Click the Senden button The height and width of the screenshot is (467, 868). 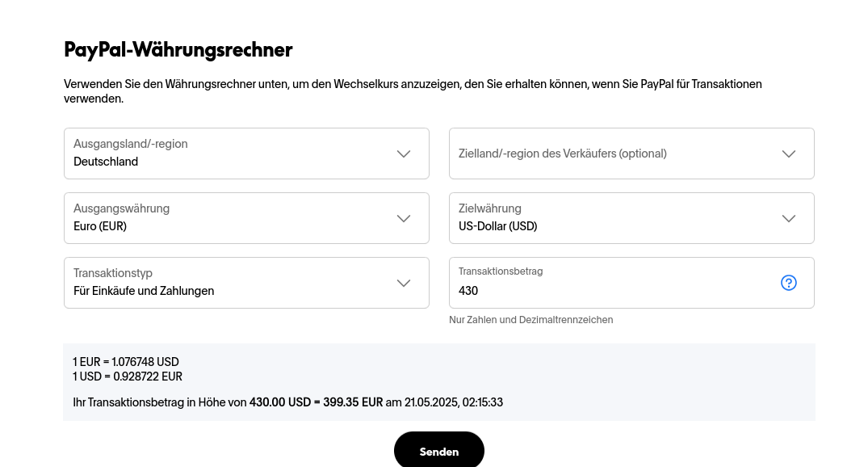coord(439,451)
